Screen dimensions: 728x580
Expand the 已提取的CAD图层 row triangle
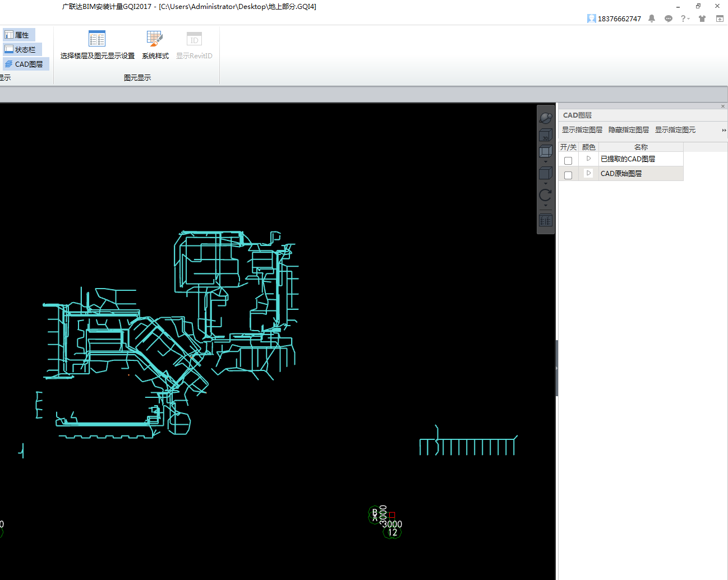coord(588,159)
